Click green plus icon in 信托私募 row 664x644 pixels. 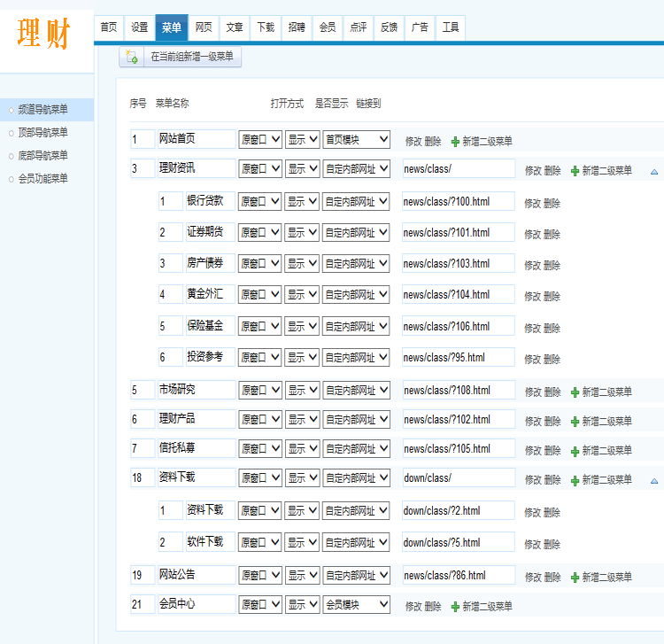click(575, 450)
